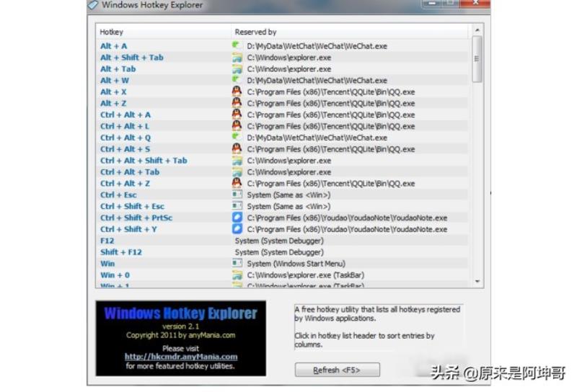The width and height of the screenshot is (577, 392).
Task: Click the explorer icon in Alt + Tab row
Action: [x=237, y=68]
